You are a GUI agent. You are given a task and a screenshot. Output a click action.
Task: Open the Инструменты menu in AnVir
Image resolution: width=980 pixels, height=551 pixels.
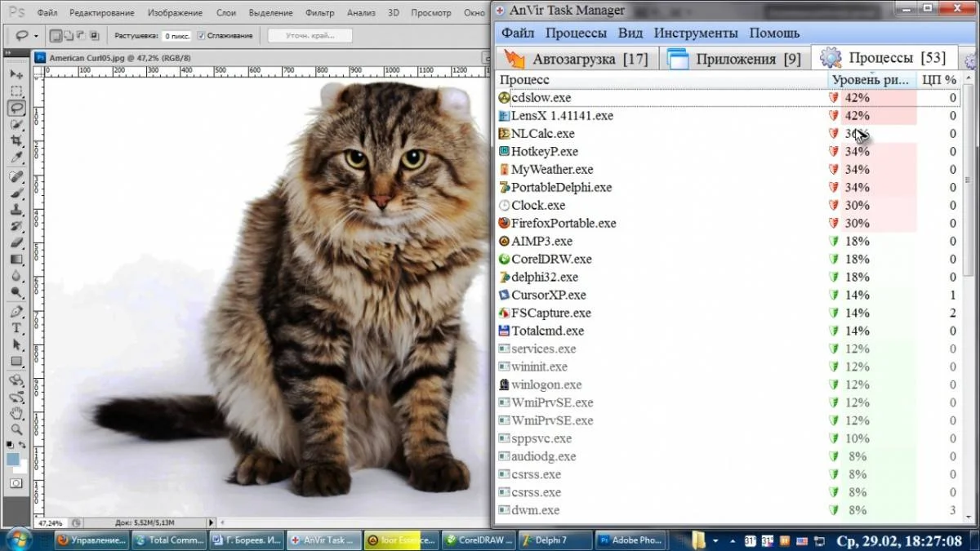pyautogui.click(x=696, y=33)
